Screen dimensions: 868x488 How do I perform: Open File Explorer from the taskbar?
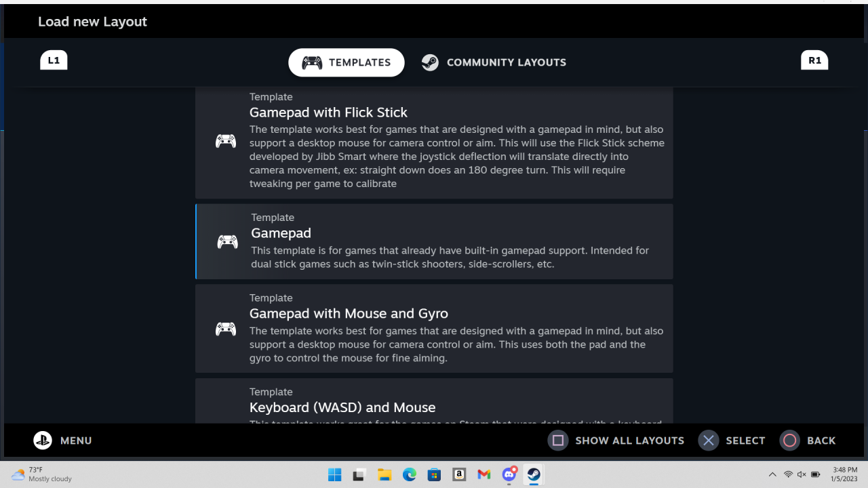[x=384, y=474]
